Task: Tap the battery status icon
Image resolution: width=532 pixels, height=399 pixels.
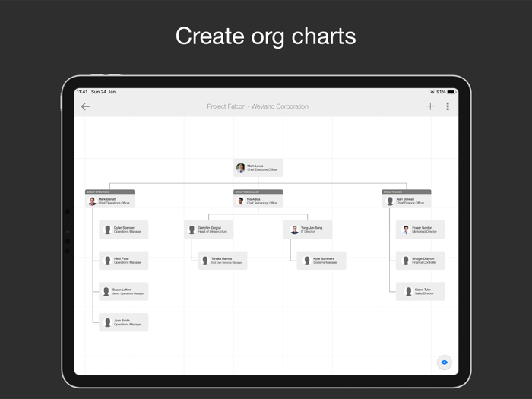Action: click(x=451, y=92)
